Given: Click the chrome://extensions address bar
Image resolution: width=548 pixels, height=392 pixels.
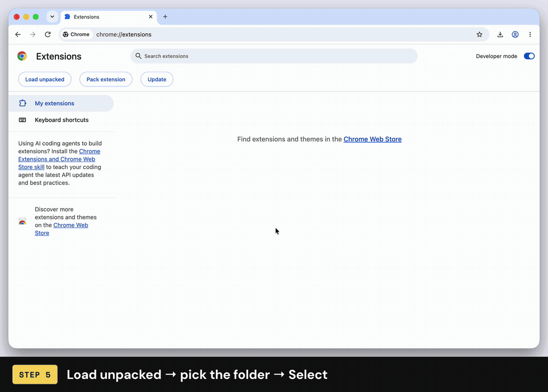Looking at the screenshot, I should click(x=274, y=34).
